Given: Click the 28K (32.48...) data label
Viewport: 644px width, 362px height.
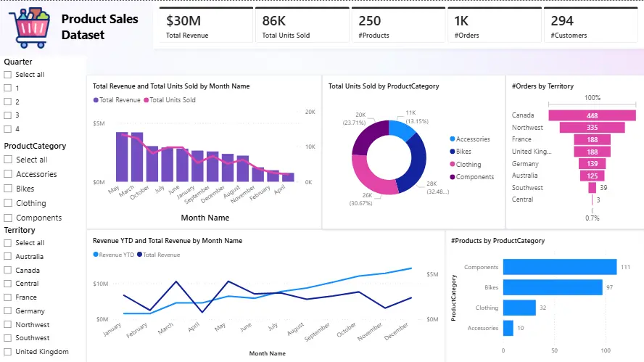Looking at the screenshot, I should click(x=437, y=187).
